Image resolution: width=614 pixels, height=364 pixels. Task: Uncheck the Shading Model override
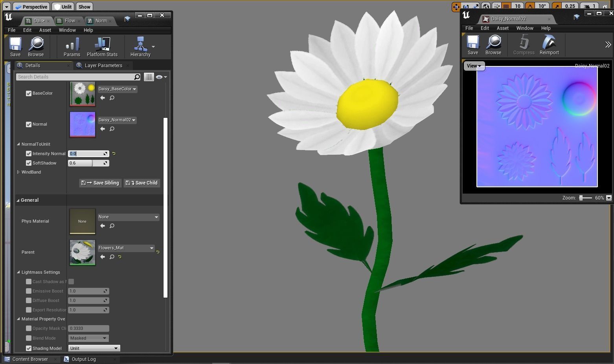point(29,348)
